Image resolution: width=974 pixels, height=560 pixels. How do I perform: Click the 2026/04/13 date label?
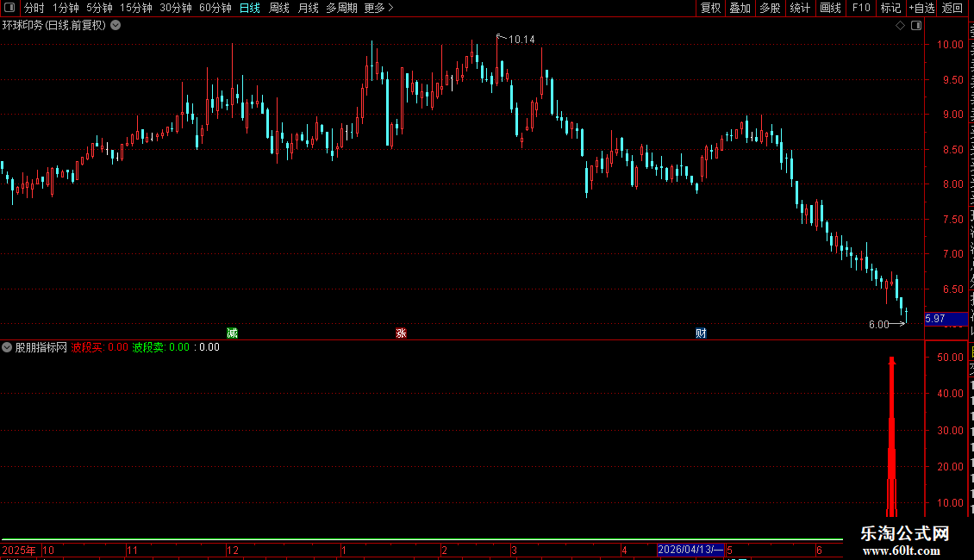(690, 550)
